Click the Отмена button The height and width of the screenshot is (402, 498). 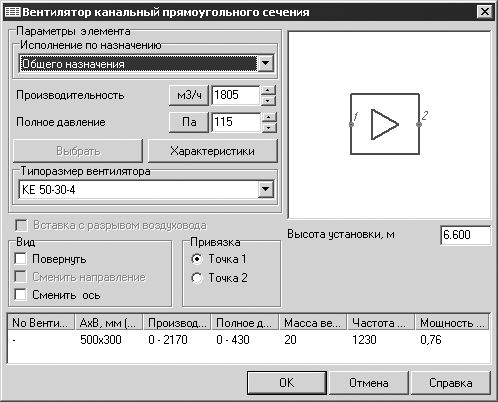tap(369, 383)
